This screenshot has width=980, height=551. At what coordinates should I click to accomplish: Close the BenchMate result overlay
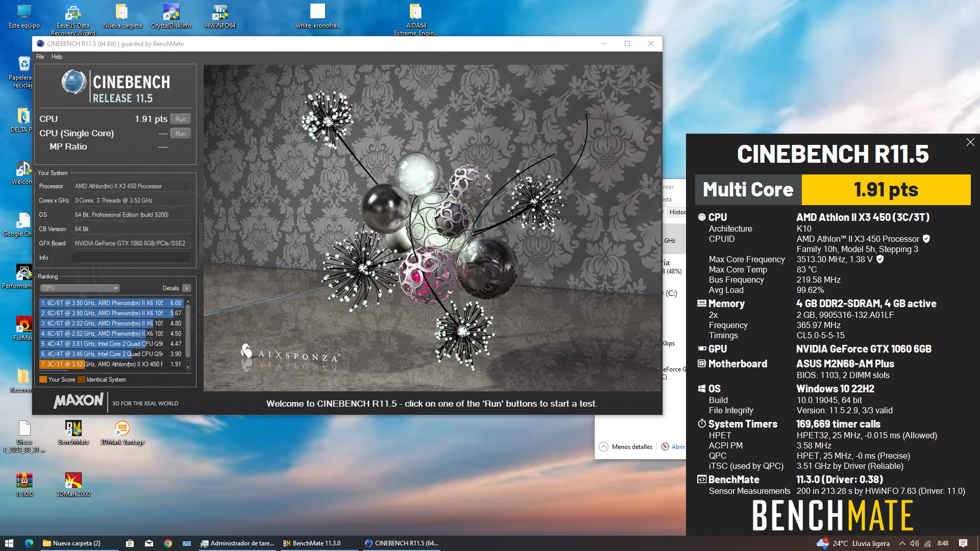pos(970,142)
